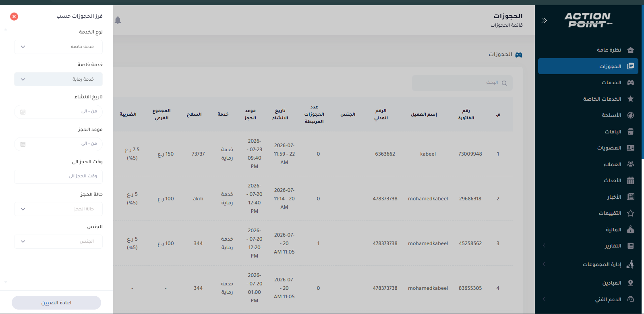Select the الأسلحة sidebar icon
The width and height of the screenshot is (644, 314).
[631, 115]
